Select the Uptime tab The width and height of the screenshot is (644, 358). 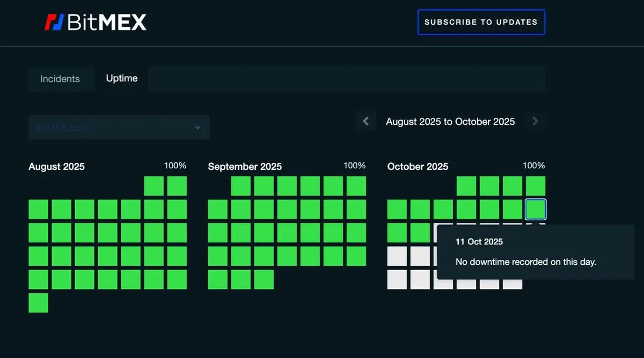(x=122, y=78)
